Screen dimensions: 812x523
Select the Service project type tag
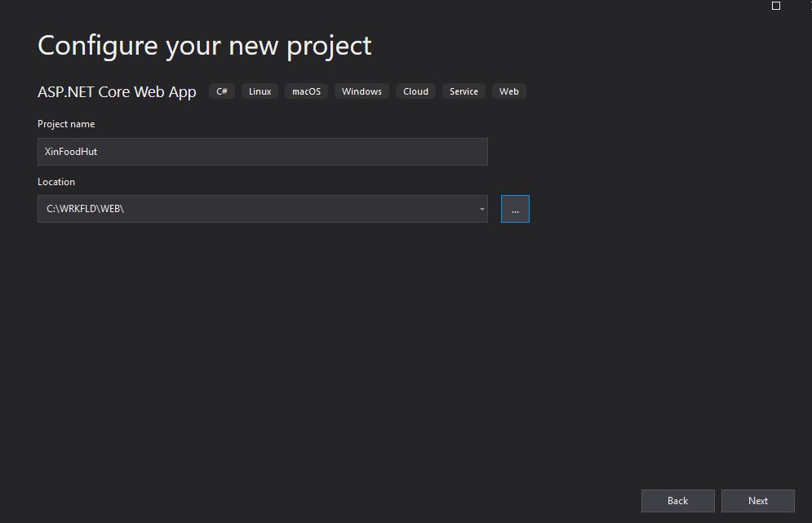pyautogui.click(x=464, y=91)
